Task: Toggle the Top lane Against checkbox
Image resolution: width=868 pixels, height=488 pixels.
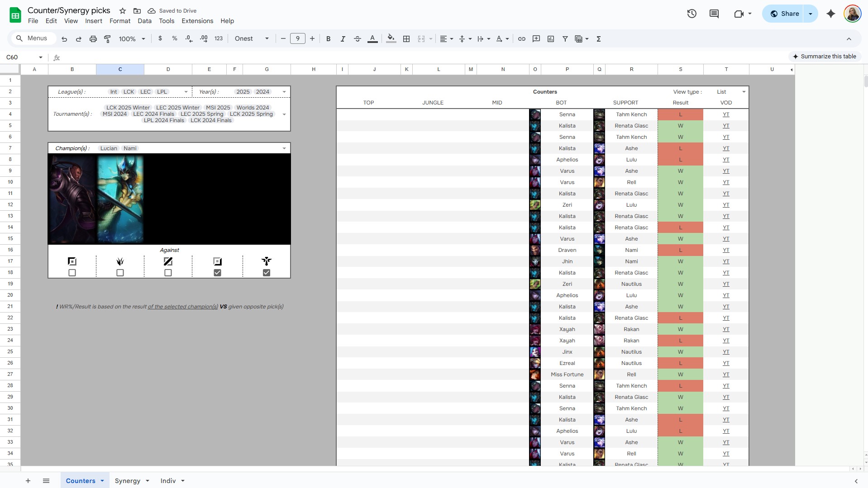Action: [x=72, y=273]
